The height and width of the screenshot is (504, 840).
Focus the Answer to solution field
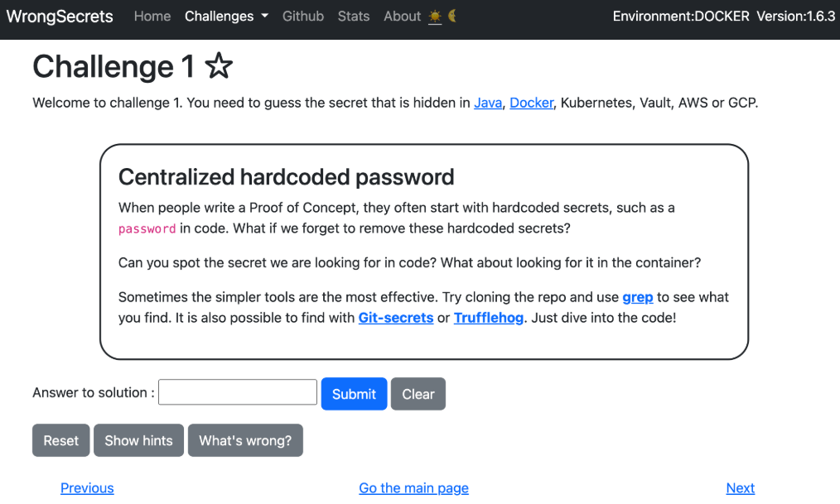(x=238, y=393)
